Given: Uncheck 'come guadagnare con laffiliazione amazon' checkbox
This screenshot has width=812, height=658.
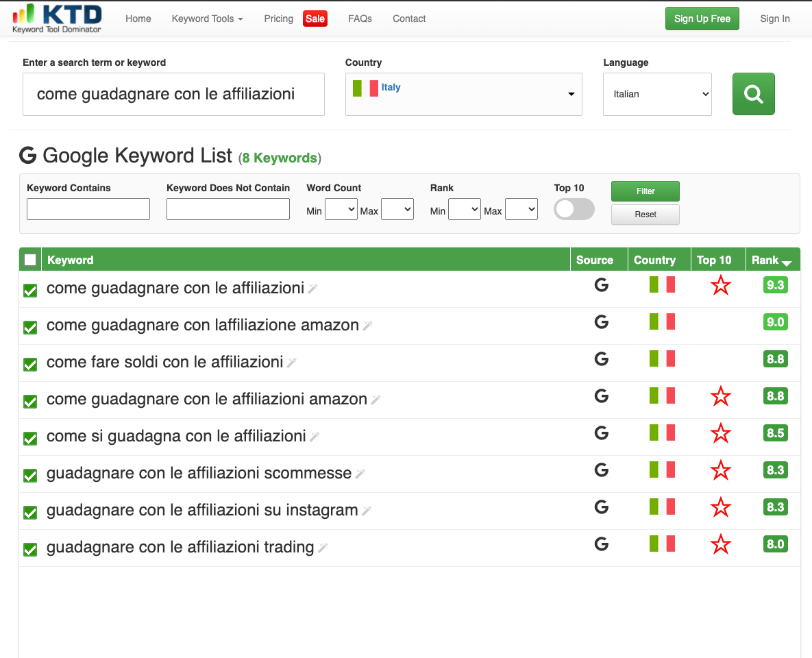Looking at the screenshot, I should (x=30, y=328).
